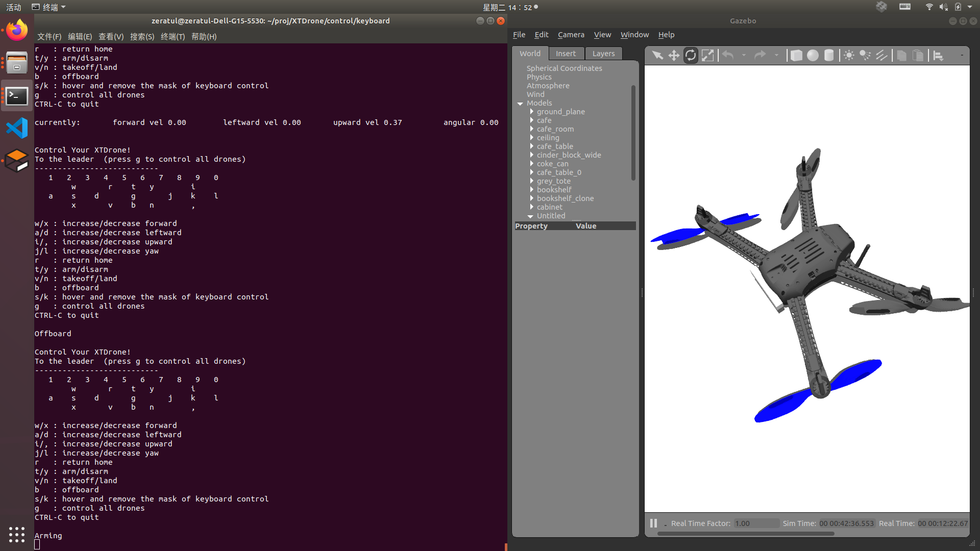Add a spot light
This screenshot has width=980, height=551.
(865, 55)
